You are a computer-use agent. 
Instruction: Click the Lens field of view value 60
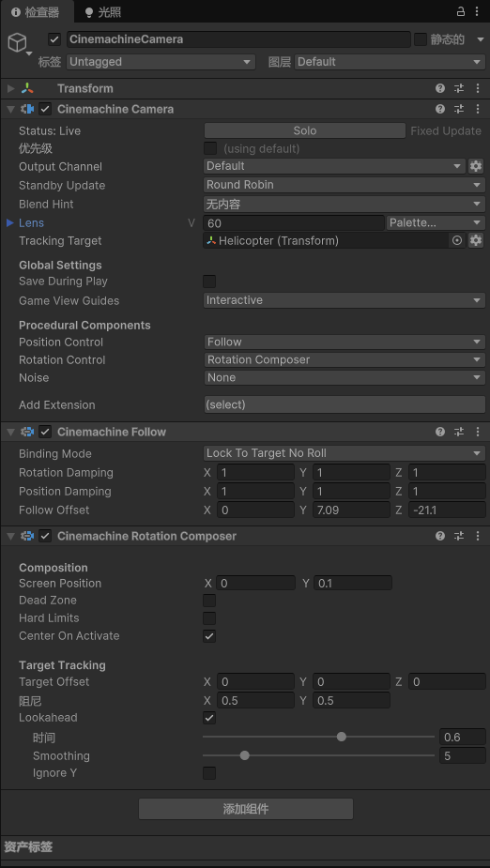(294, 223)
